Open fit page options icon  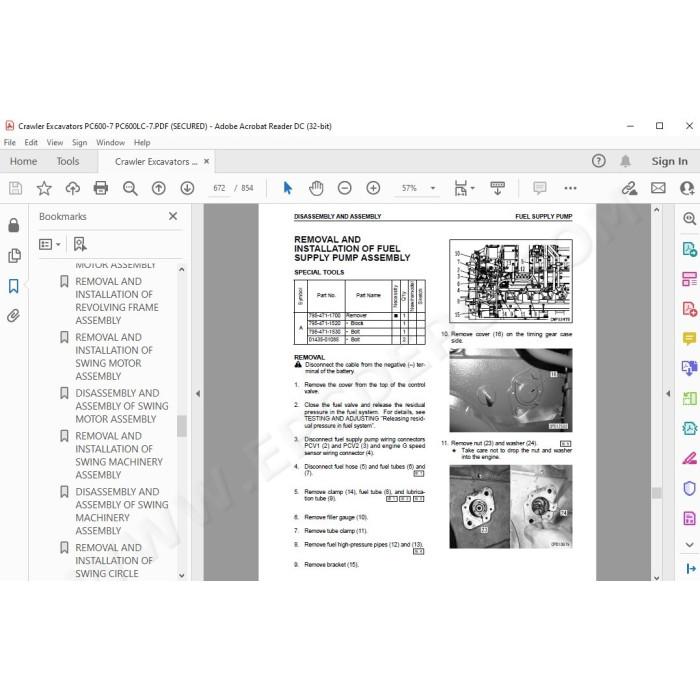point(464,188)
